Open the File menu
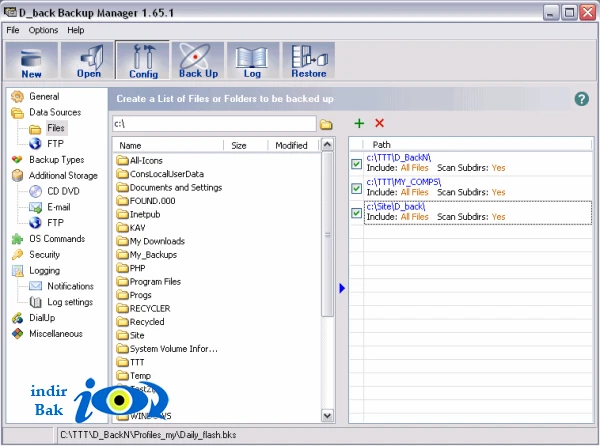Viewport: 600px width, 446px height. click(x=13, y=30)
